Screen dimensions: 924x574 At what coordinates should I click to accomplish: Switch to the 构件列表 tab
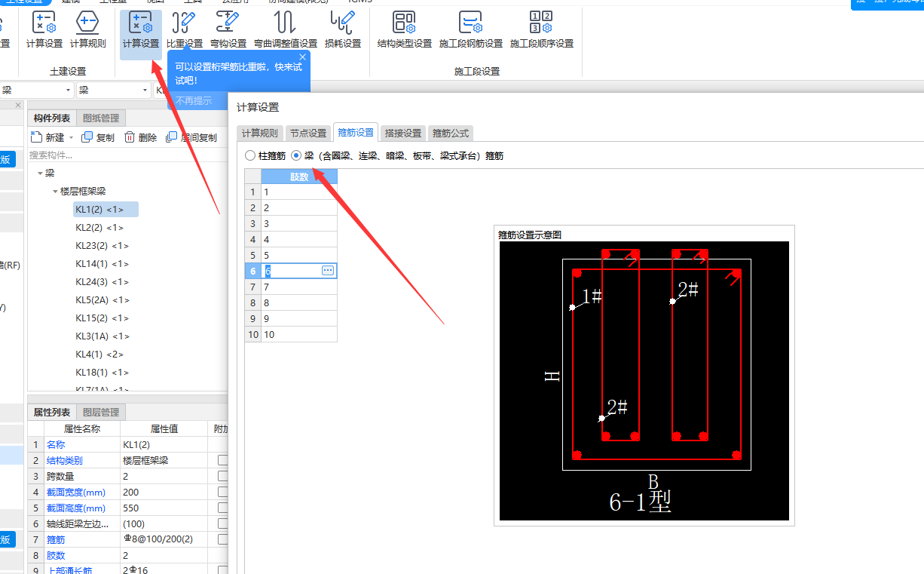[52, 118]
